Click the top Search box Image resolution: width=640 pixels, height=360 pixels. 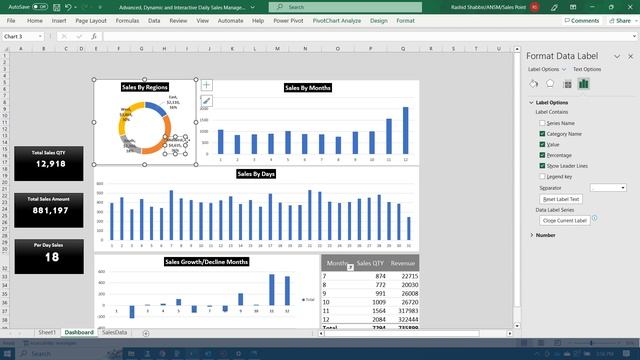coord(345,7)
